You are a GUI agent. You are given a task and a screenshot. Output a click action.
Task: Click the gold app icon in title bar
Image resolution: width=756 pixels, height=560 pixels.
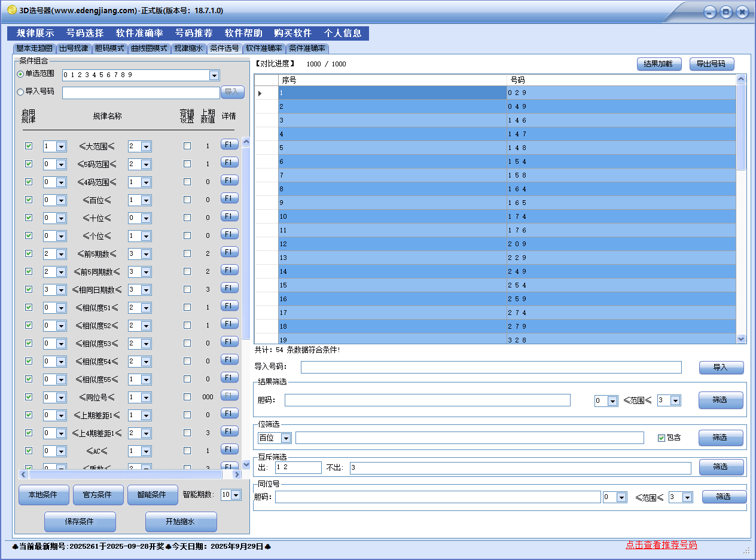(x=11, y=10)
